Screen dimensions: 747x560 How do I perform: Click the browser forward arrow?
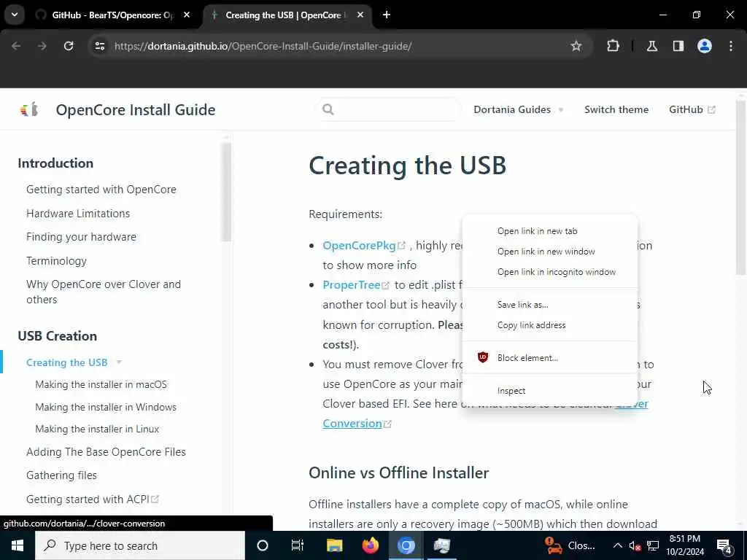[x=42, y=46]
